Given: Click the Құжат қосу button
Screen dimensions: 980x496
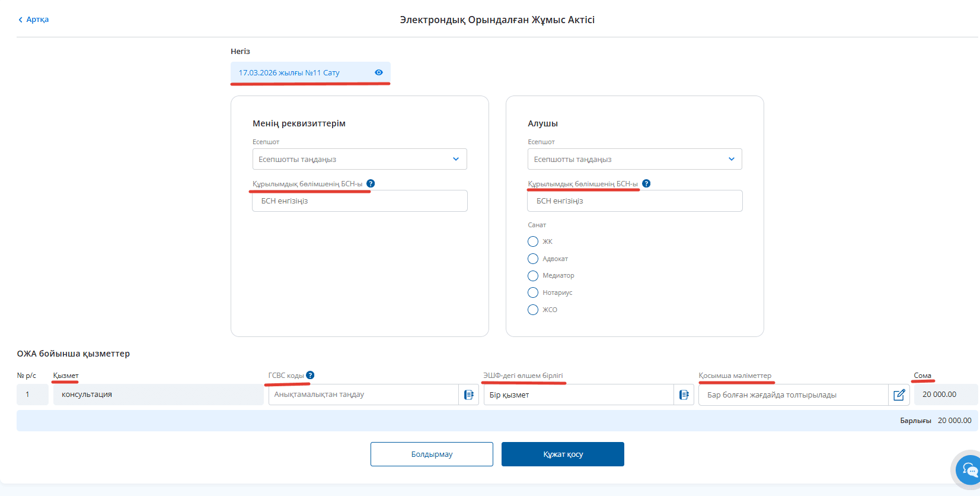Looking at the screenshot, I should coord(563,454).
